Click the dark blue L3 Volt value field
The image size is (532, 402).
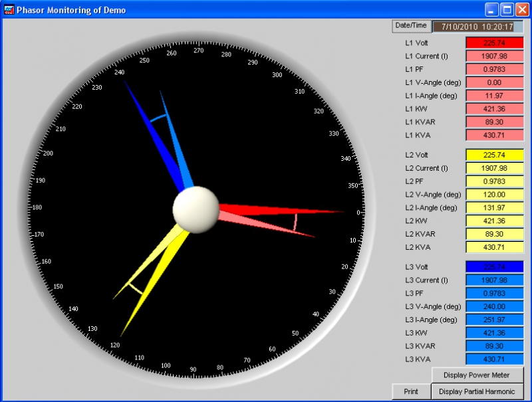[494, 267]
